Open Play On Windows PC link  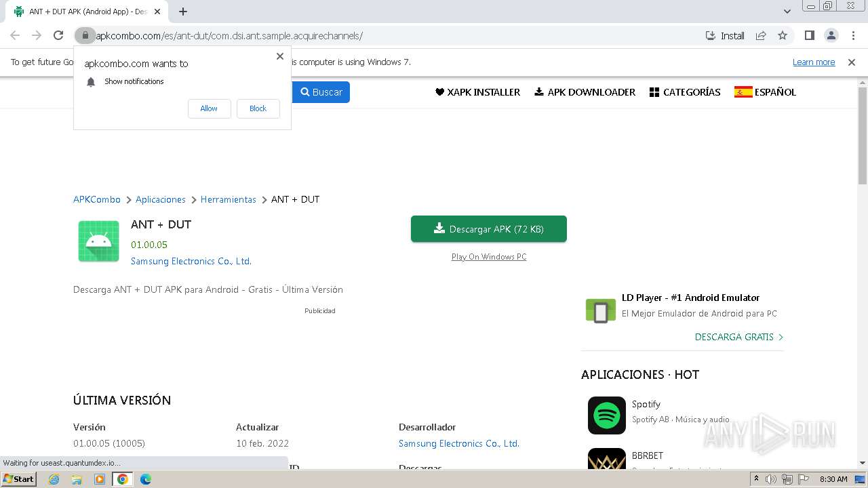coord(489,257)
